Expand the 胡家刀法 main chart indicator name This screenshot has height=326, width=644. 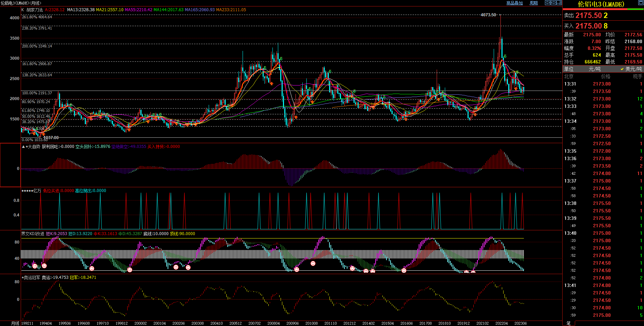[x=35, y=10]
